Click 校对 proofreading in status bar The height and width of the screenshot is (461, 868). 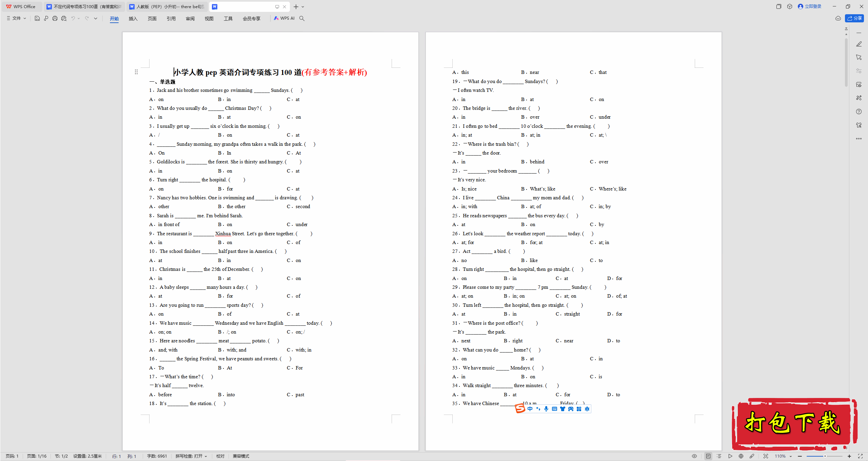tap(220, 456)
